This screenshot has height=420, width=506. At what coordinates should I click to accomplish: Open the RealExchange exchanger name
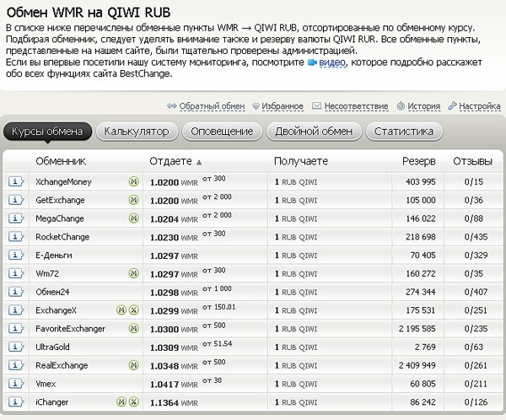(x=62, y=365)
